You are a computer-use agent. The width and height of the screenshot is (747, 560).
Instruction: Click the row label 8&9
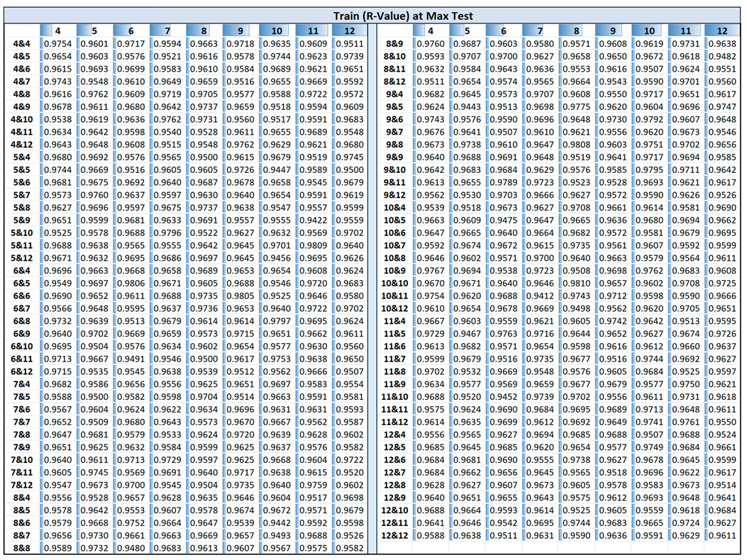[x=394, y=44]
